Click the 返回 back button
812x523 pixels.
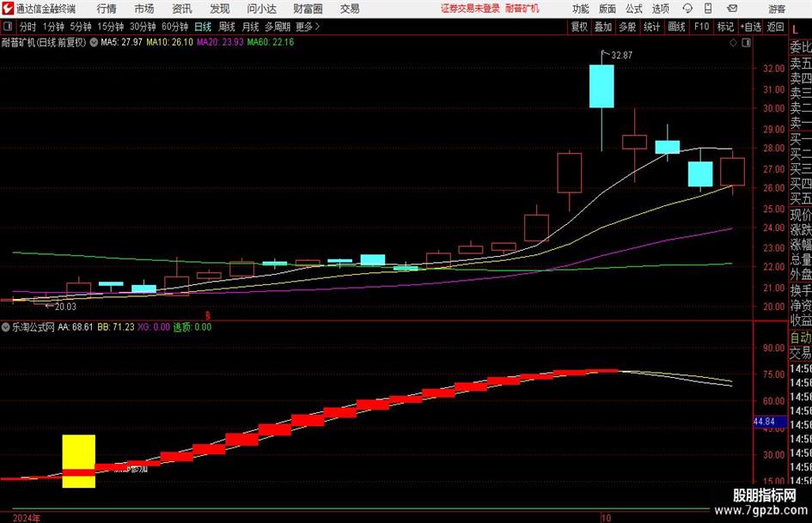coord(775,27)
